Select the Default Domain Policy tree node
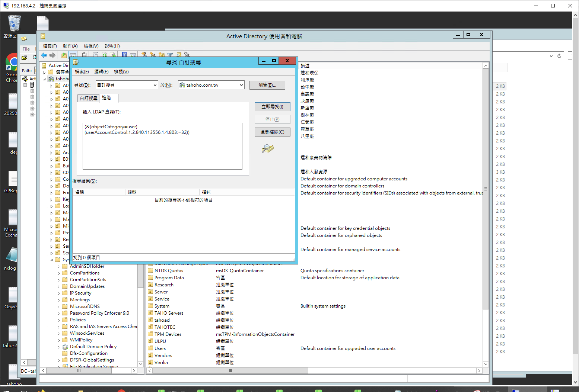 (x=93, y=347)
